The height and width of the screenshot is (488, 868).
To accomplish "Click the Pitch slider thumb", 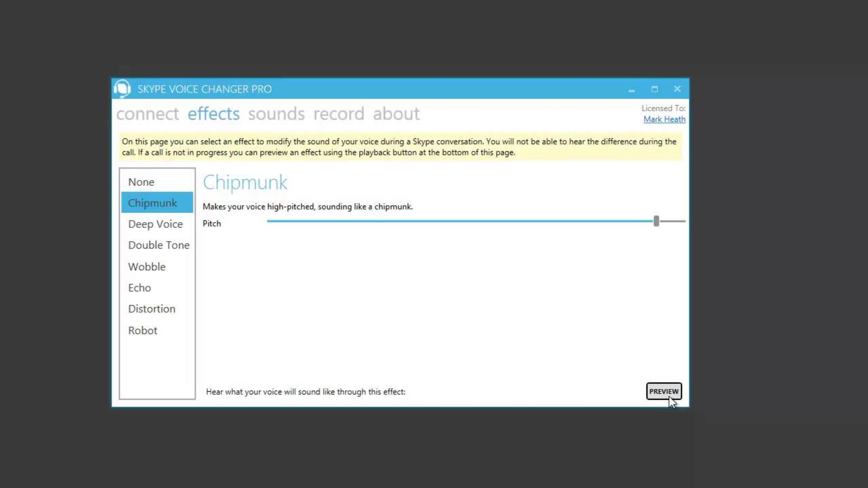I will pyautogui.click(x=656, y=221).
